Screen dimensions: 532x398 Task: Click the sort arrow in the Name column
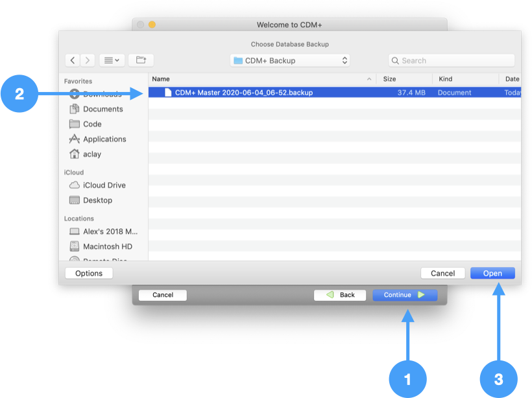(x=369, y=79)
